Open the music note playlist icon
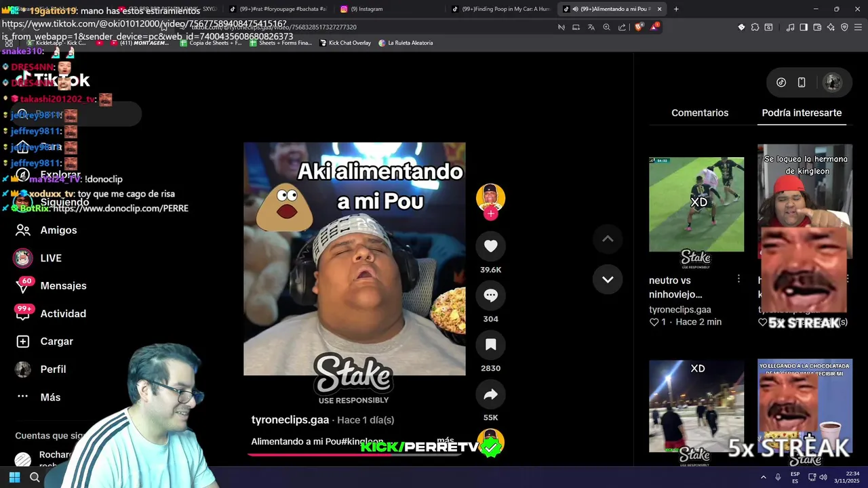Image resolution: width=868 pixels, height=488 pixels. (x=790, y=27)
